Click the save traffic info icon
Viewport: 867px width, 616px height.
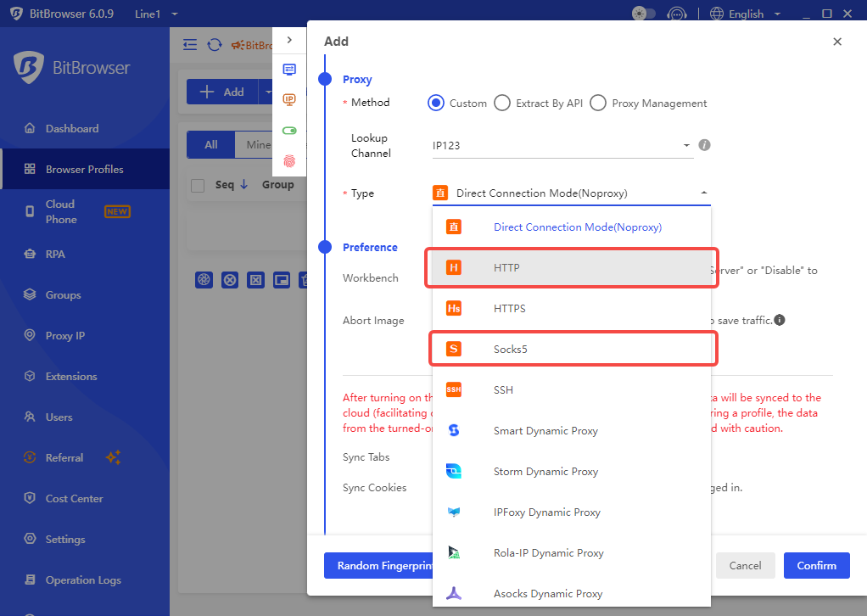tap(780, 320)
